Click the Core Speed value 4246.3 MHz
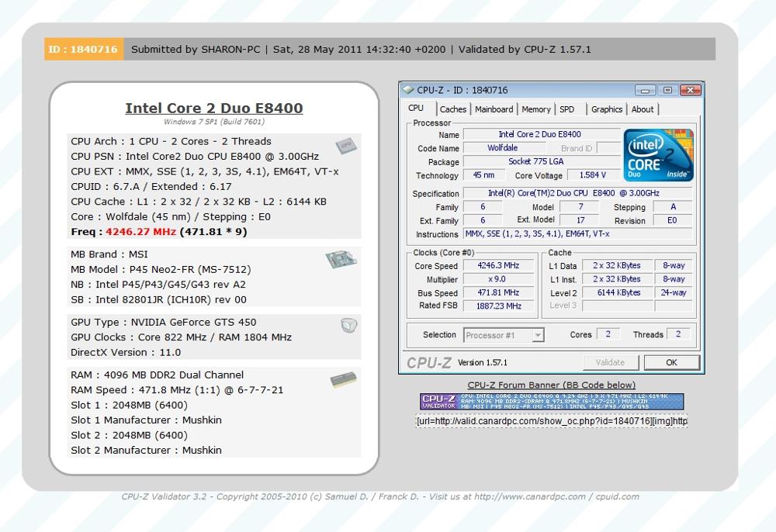 coord(498,265)
